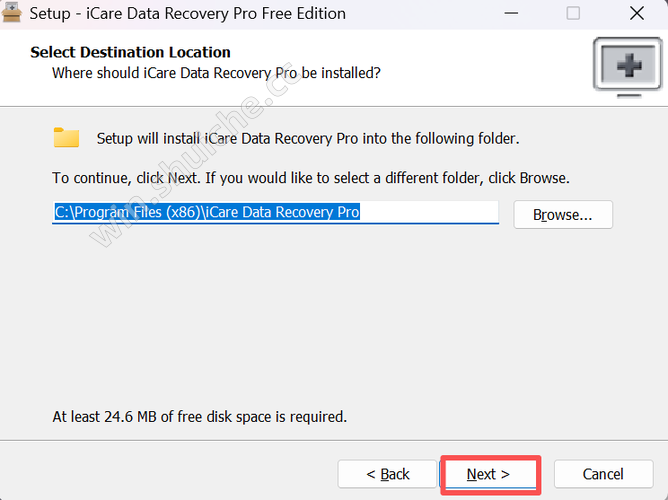Go back with the Back button
Viewport: 668px width, 500px height.
coord(387,473)
